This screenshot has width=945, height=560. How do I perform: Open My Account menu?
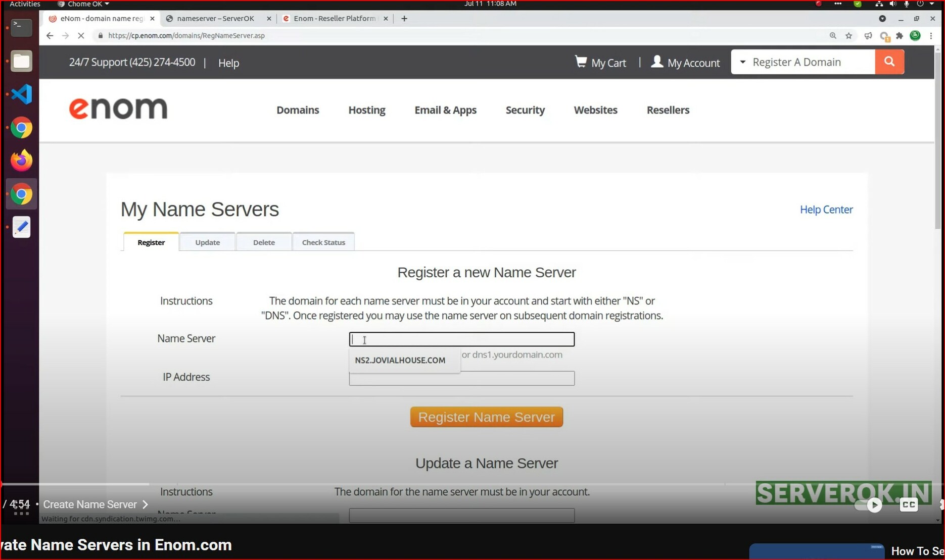pyautogui.click(x=685, y=62)
